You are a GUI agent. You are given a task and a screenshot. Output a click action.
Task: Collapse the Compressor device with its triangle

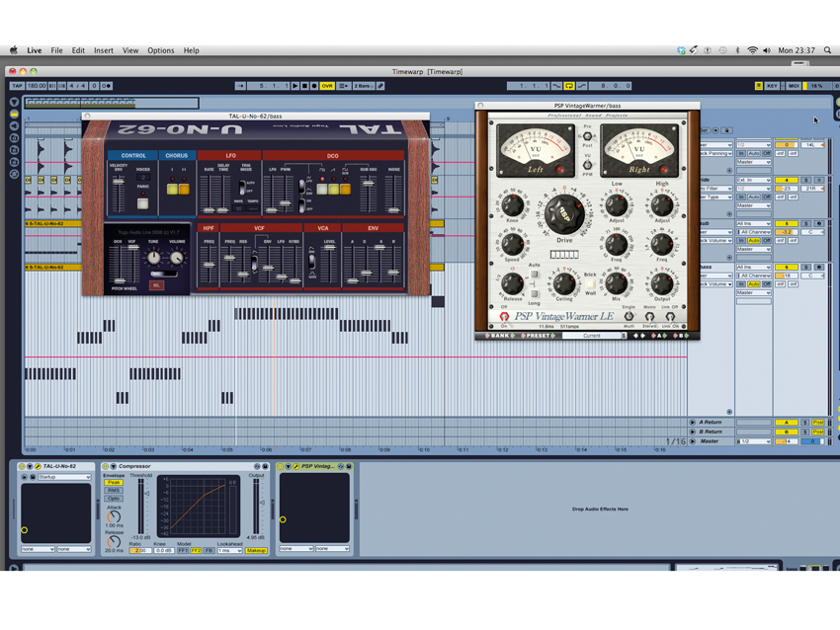tap(113, 466)
